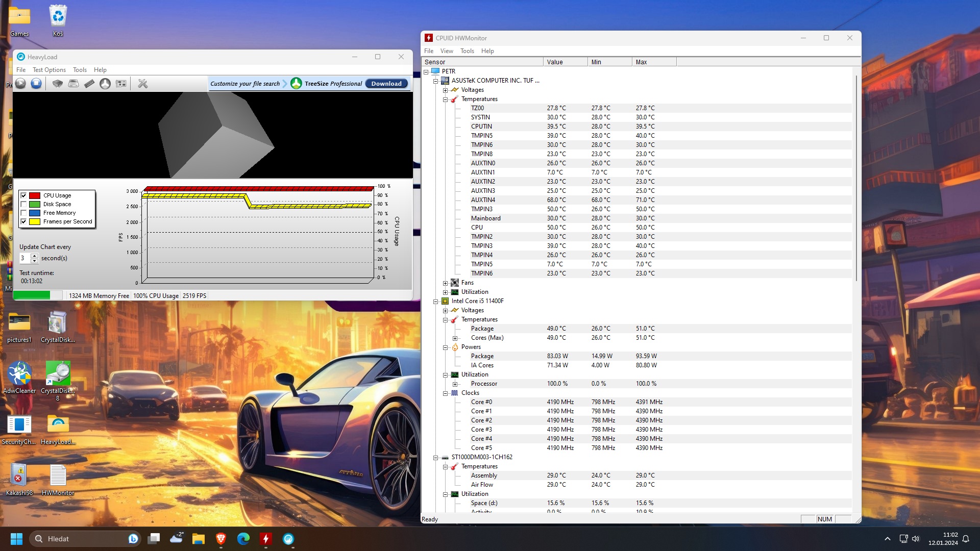Toggle the memory allocation RAM icon
The image size is (980, 551).
(x=89, y=84)
